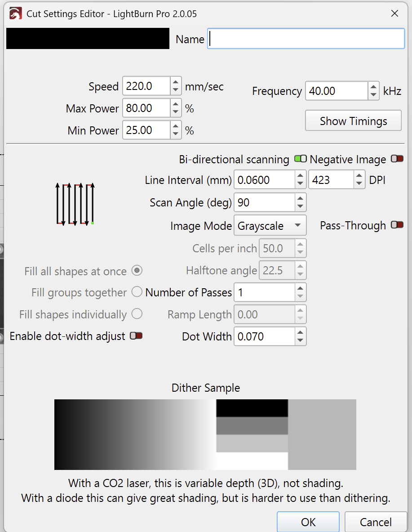Viewport: 412px width, 532px height.
Task: Click the scan direction preview diagram
Action: coord(75,203)
